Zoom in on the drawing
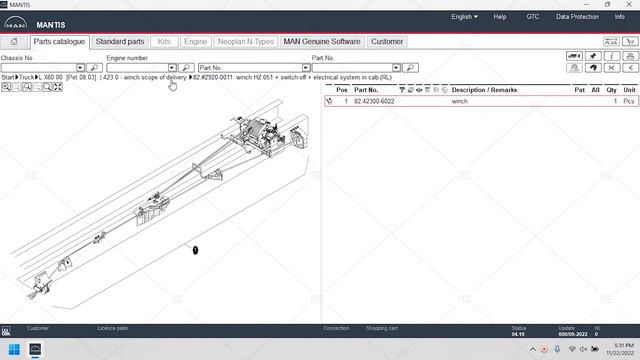This screenshot has height=360, width=640. [6, 87]
